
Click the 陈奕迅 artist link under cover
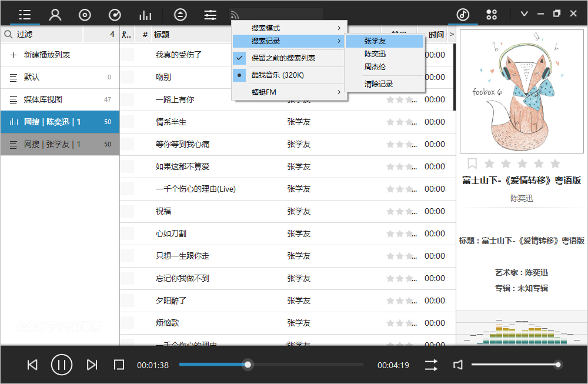[x=522, y=199]
